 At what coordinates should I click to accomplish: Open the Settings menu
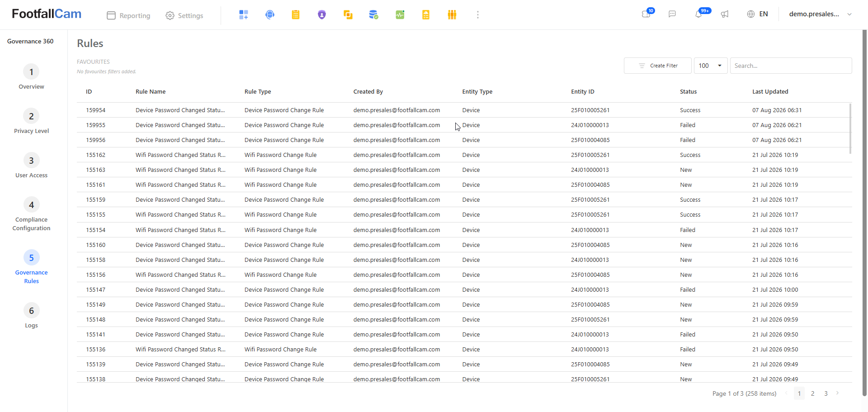tap(184, 15)
